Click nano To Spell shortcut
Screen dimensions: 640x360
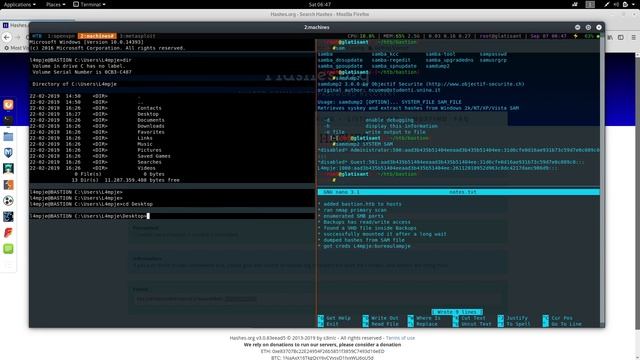[x=514, y=324]
